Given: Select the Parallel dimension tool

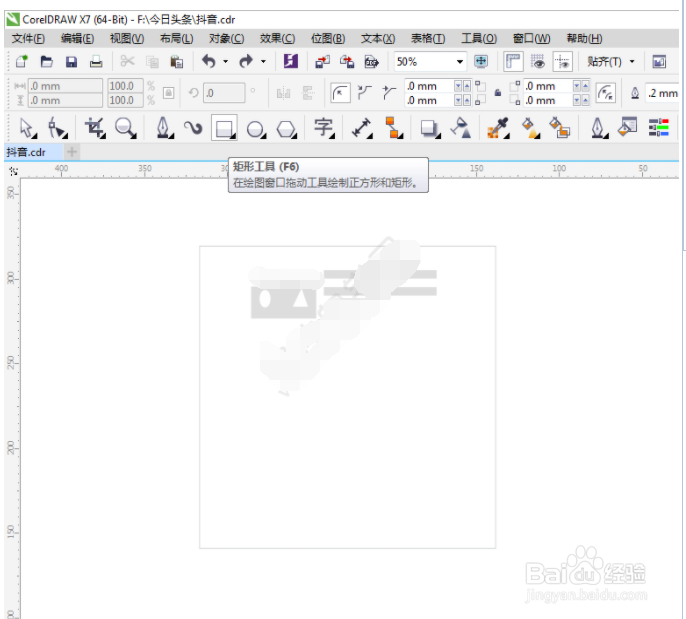Looking at the screenshot, I should (x=362, y=128).
